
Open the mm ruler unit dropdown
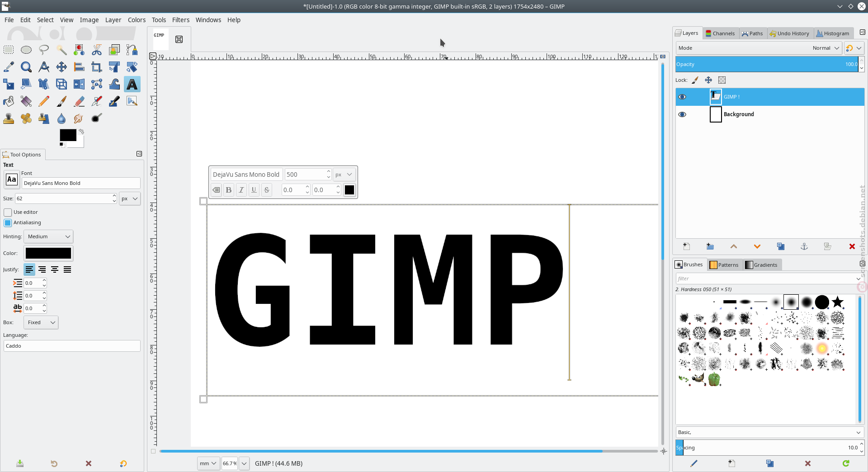pyautogui.click(x=208, y=463)
